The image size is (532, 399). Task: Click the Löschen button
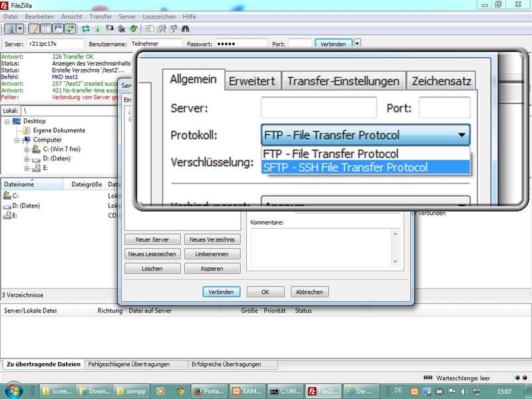point(152,269)
